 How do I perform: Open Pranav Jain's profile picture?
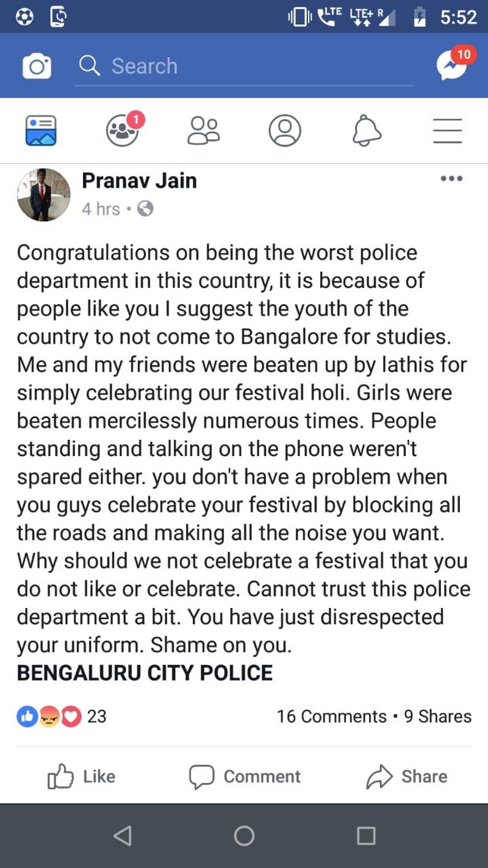tap(43, 195)
